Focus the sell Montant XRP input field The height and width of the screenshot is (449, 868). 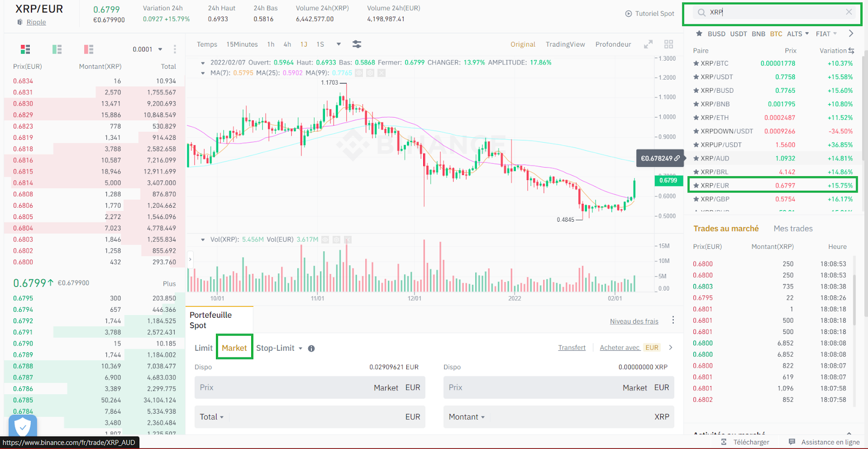(x=559, y=417)
